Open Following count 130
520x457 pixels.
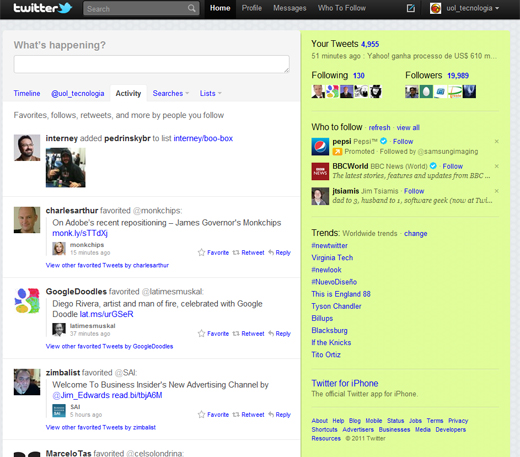coord(359,76)
